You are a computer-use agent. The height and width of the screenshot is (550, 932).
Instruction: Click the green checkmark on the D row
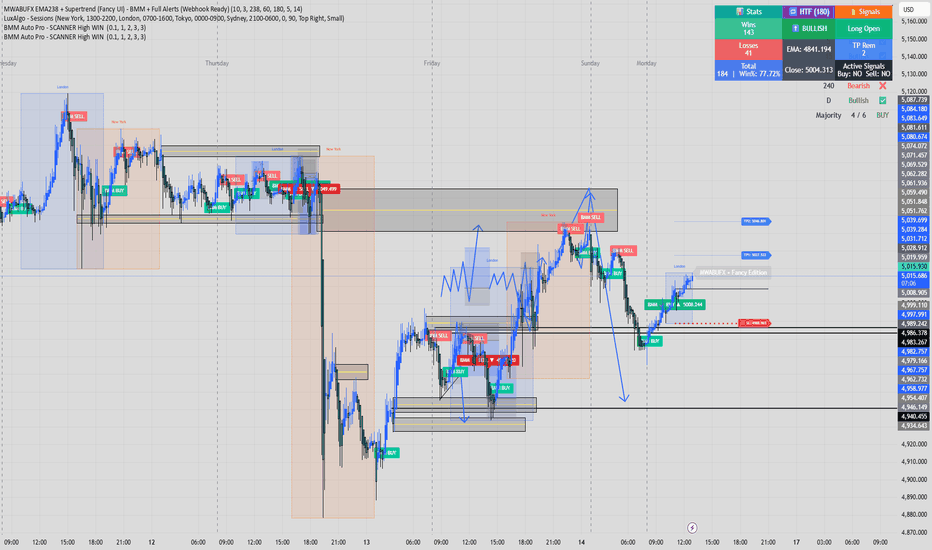[x=883, y=100]
